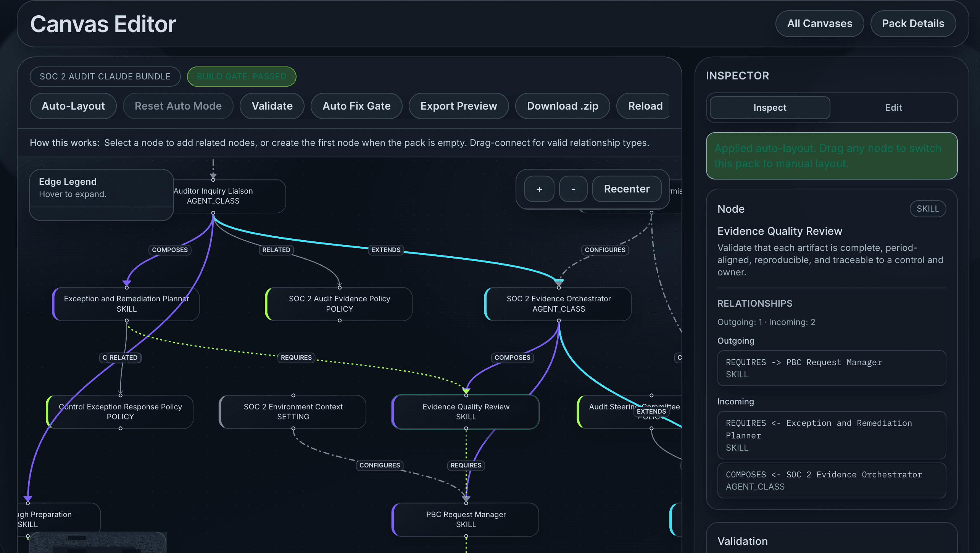Select the SOC 2 Evidence Orchestrator node
Image resolution: width=980 pixels, height=553 pixels.
click(x=558, y=304)
